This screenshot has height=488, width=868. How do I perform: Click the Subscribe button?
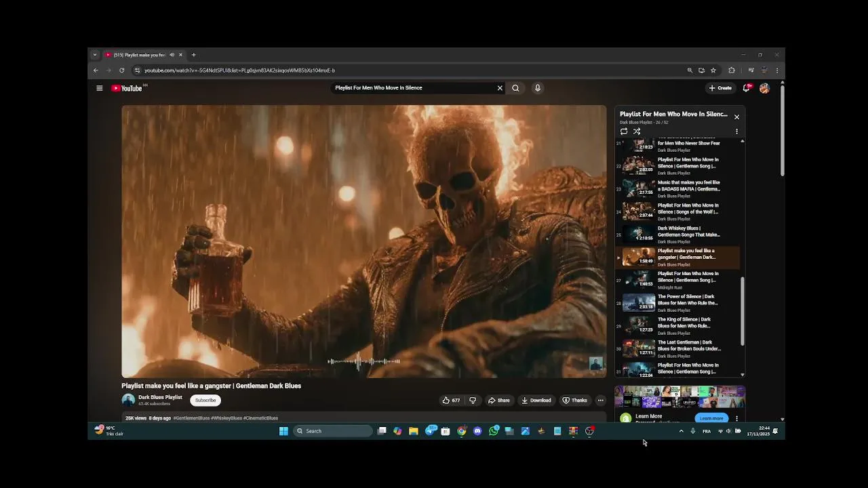coord(205,401)
